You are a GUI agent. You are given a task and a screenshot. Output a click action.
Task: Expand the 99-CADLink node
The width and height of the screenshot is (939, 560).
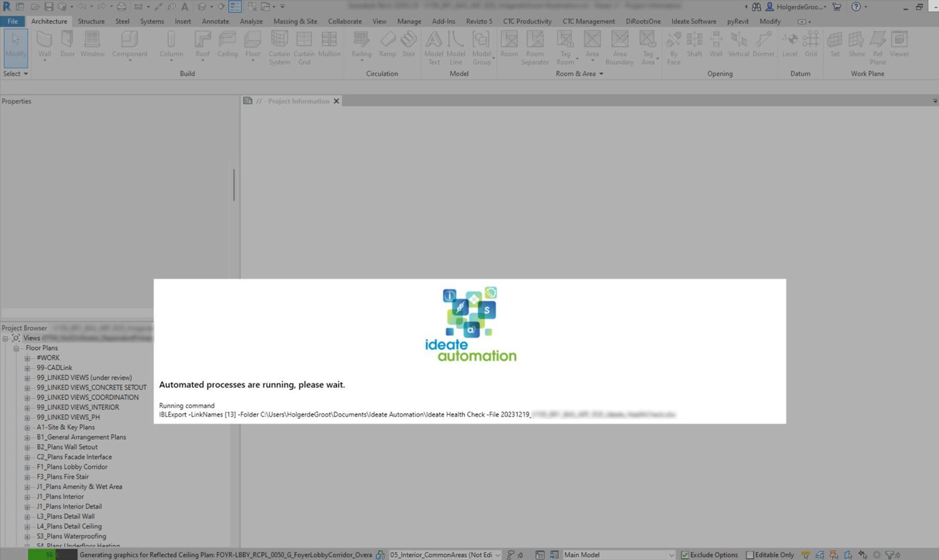[27, 368]
